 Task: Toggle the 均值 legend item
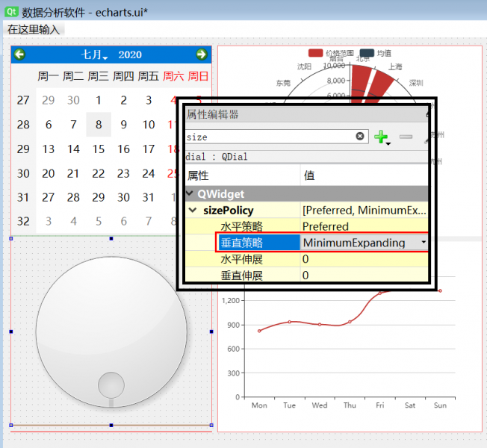coord(376,53)
